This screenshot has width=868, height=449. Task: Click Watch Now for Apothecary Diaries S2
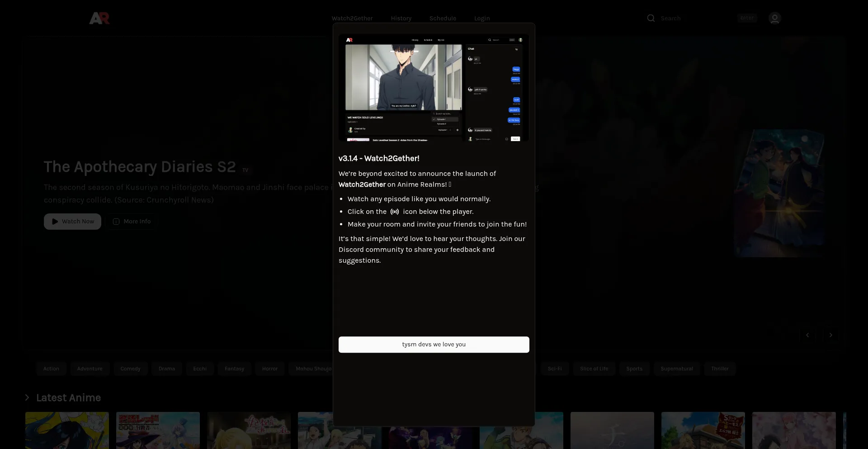[x=72, y=222]
